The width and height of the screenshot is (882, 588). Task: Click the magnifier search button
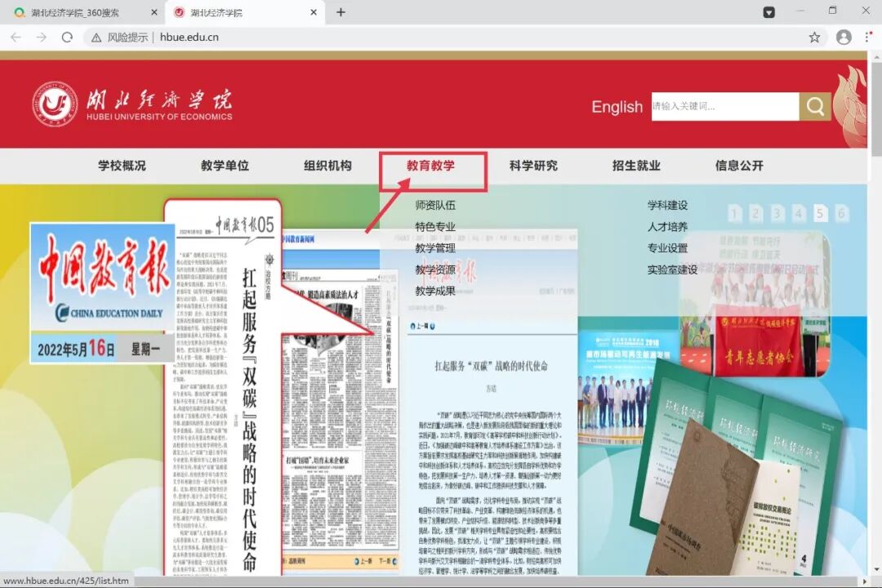815,106
